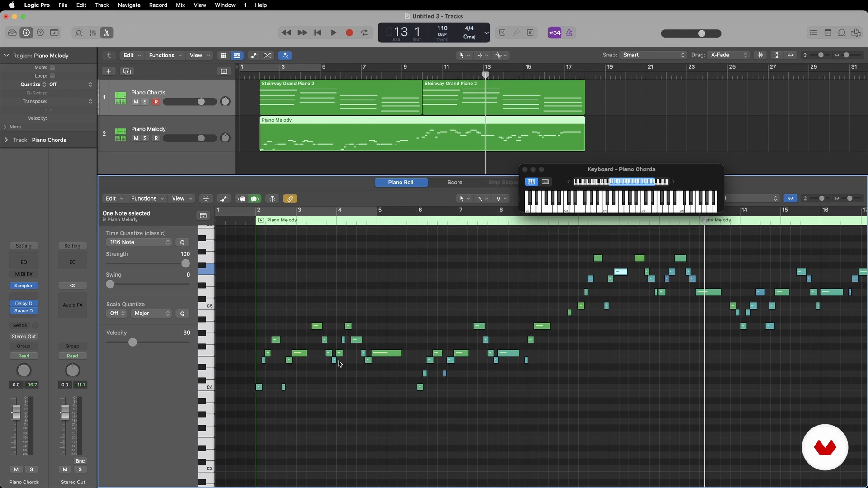
Task: Open the Sampler instrument slot
Action: pos(24,286)
